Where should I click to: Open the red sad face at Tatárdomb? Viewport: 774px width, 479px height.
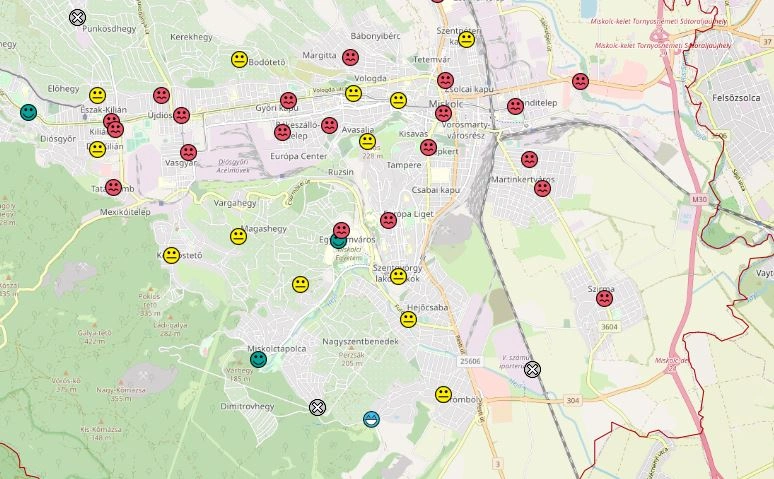tap(113, 187)
